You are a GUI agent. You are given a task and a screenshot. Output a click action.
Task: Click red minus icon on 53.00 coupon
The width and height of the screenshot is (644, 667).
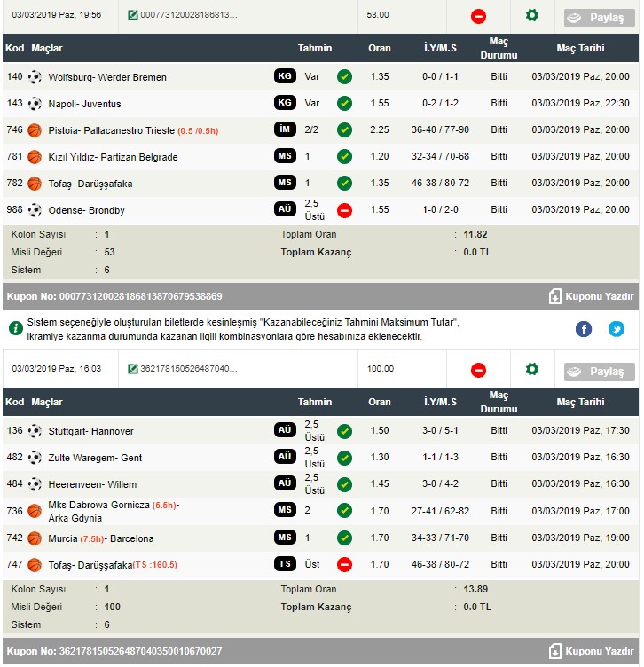pyautogui.click(x=478, y=16)
